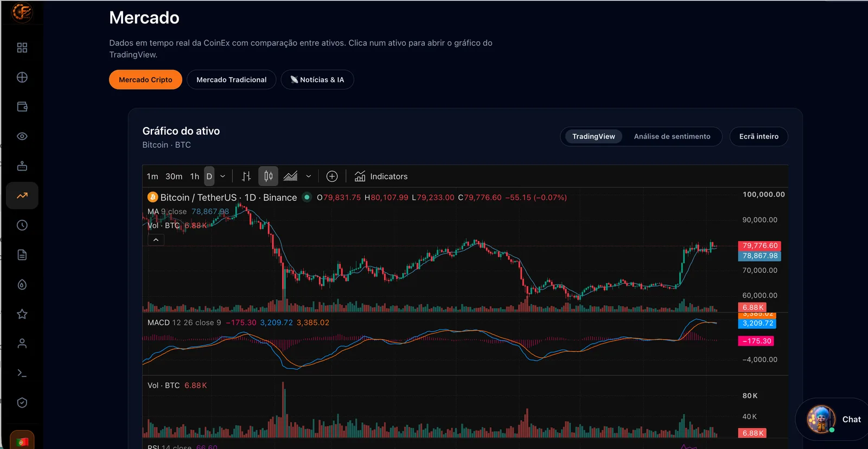Open the user profile sidebar icon
868x449 pixels.
[22, 344]
